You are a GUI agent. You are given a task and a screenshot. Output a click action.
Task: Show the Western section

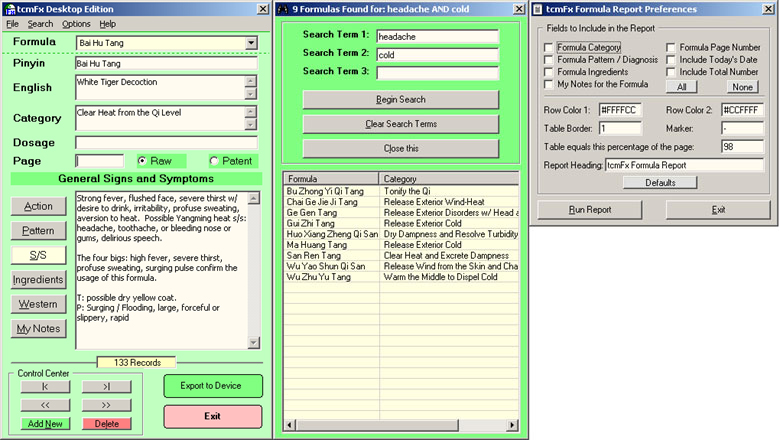[38, 304]
